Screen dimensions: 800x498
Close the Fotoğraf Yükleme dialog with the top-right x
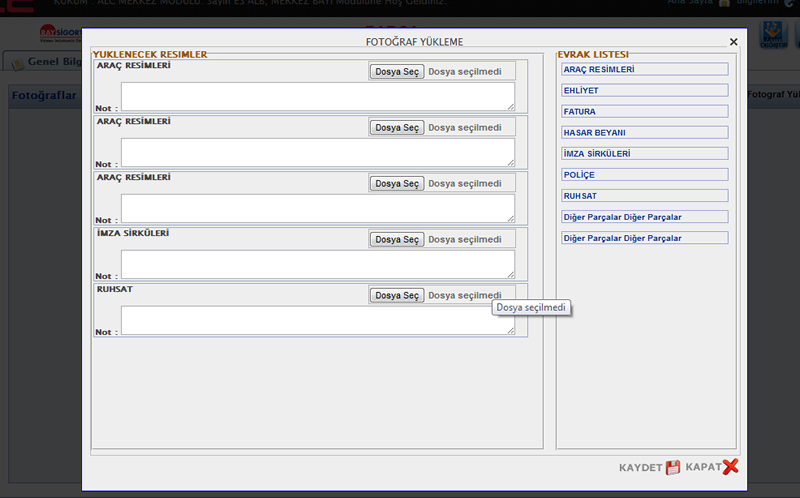(x=733, y=42)
